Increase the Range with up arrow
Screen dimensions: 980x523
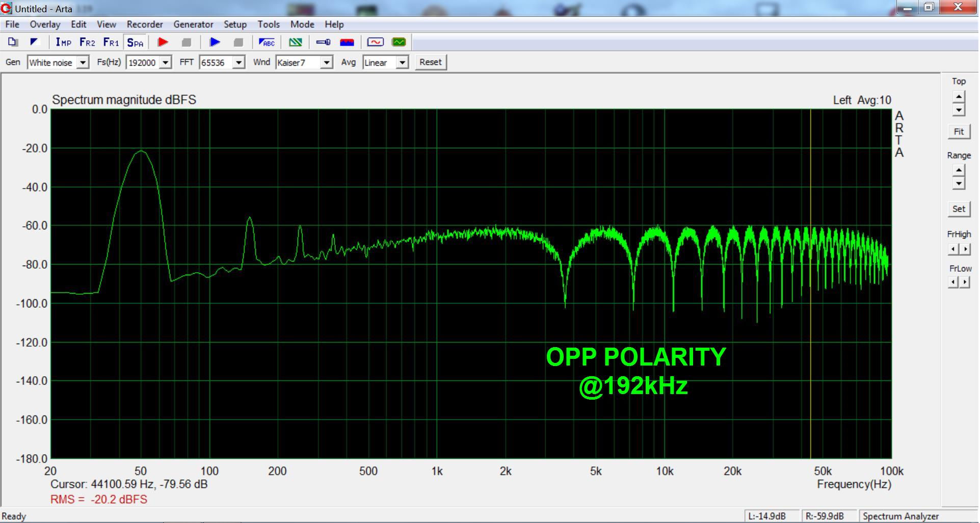(x=959, y=170)
